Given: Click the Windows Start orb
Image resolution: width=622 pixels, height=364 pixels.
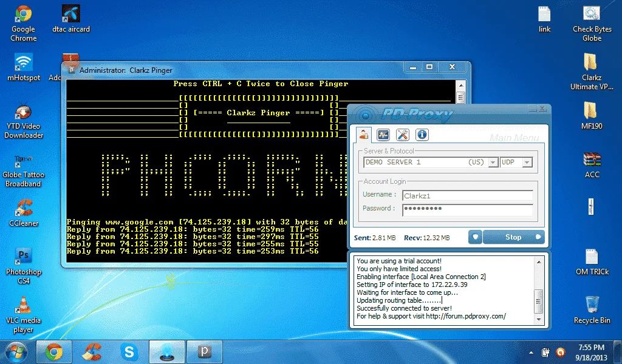Looking at the screenshot, I should point(16,352).
